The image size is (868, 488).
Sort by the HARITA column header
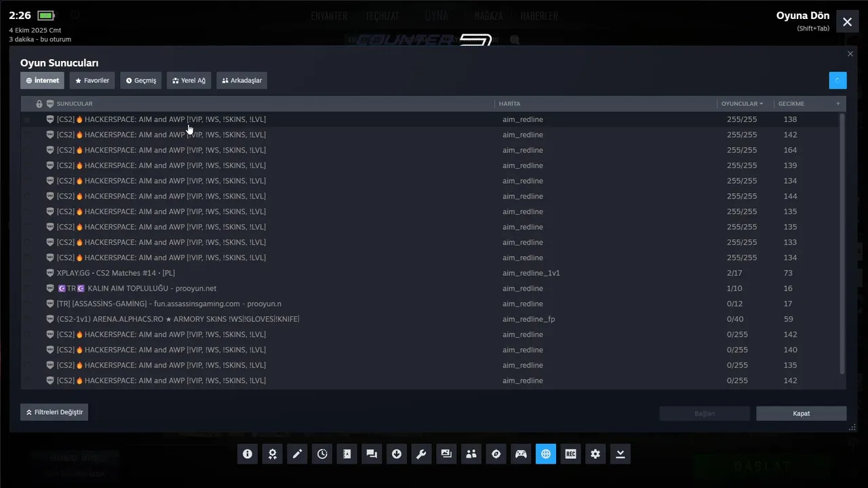click(x=509, y=104)
